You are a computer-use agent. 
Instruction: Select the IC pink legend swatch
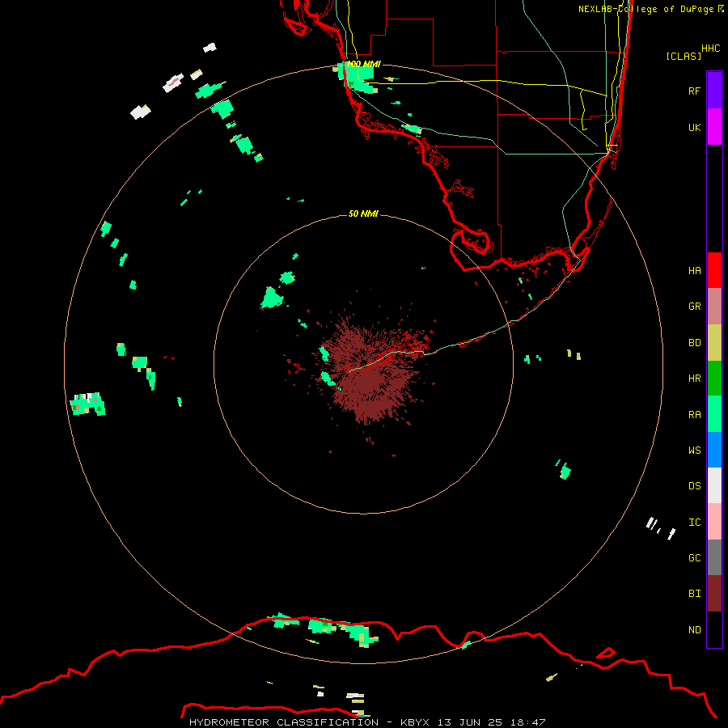pyautogui.click(x=714, y=522)
